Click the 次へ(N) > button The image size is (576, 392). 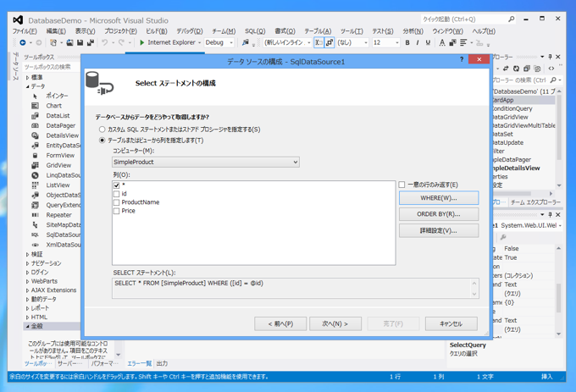[335, 323]
